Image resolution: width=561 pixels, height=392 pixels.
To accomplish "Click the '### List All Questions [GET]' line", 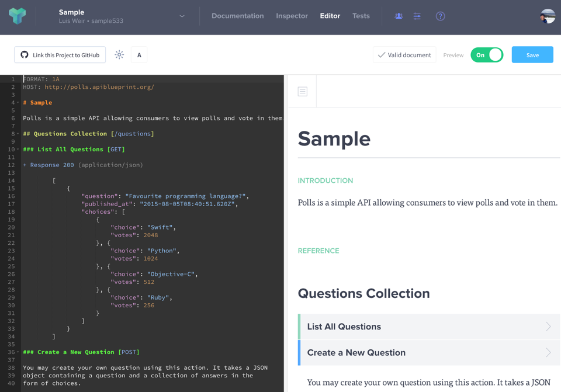I will point(74,149).
